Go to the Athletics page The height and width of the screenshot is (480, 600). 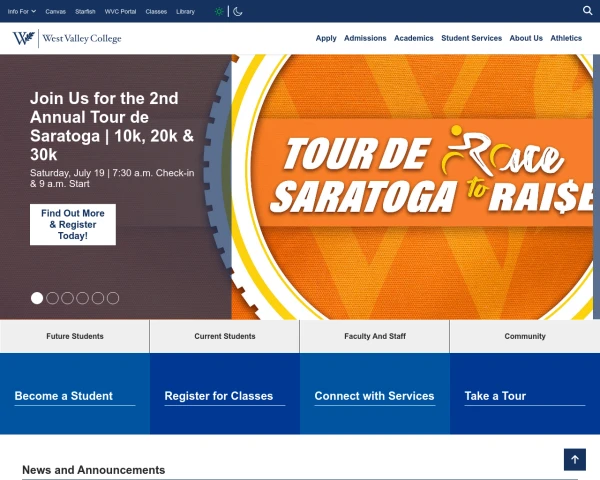566,38
